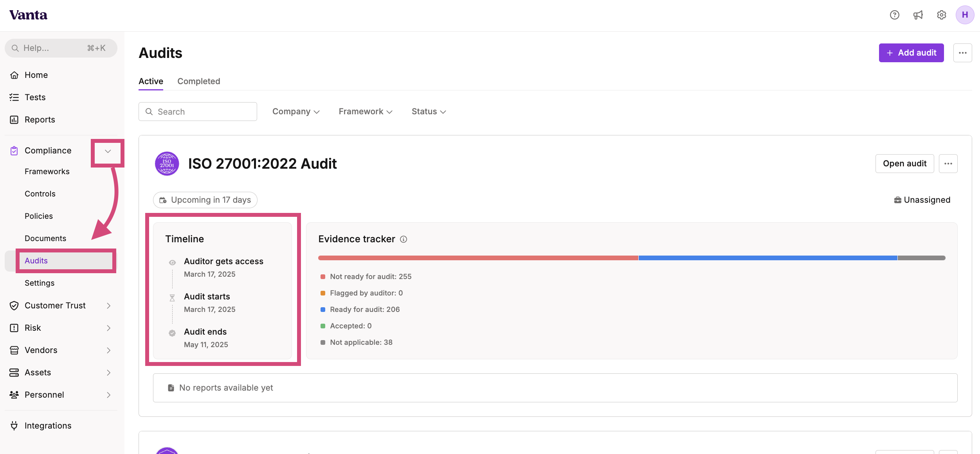Open the settings gear icon
980x454 pixels.
[x=942, y=15]
